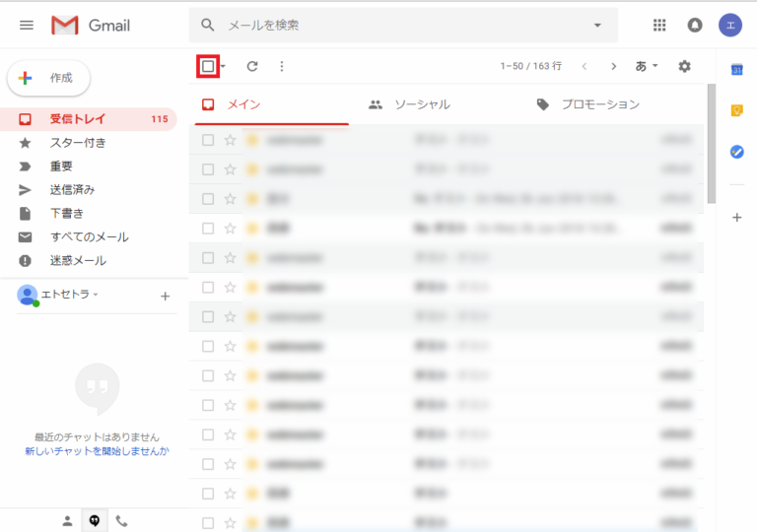The width and height of the screenshot is (757, 532).
Task: Open Google Calendar in side panel
Action: pos(736,69)
